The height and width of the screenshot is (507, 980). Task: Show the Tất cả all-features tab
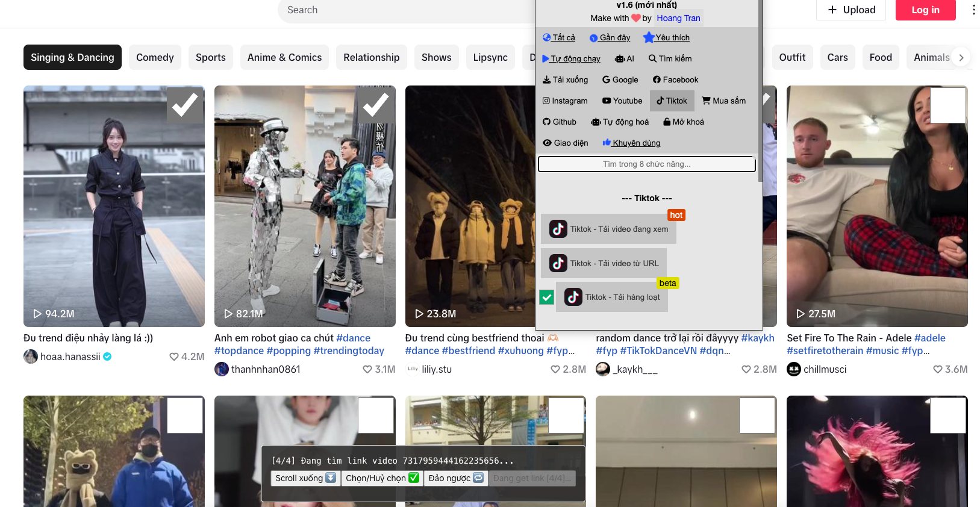(559, 38)
